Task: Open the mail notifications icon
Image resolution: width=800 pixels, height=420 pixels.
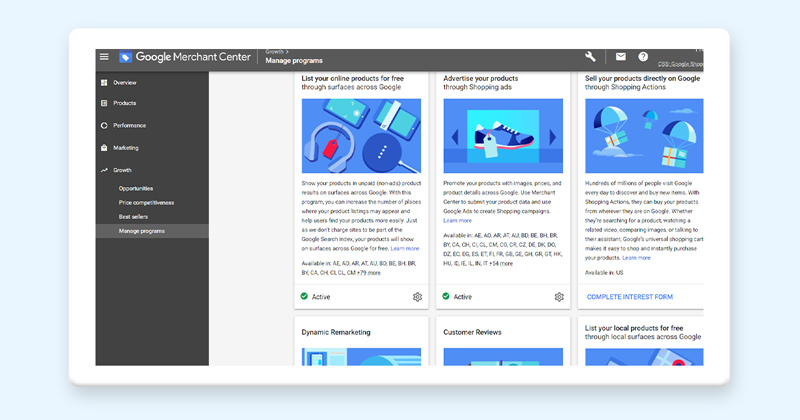Action: click(x=620, y=57)
